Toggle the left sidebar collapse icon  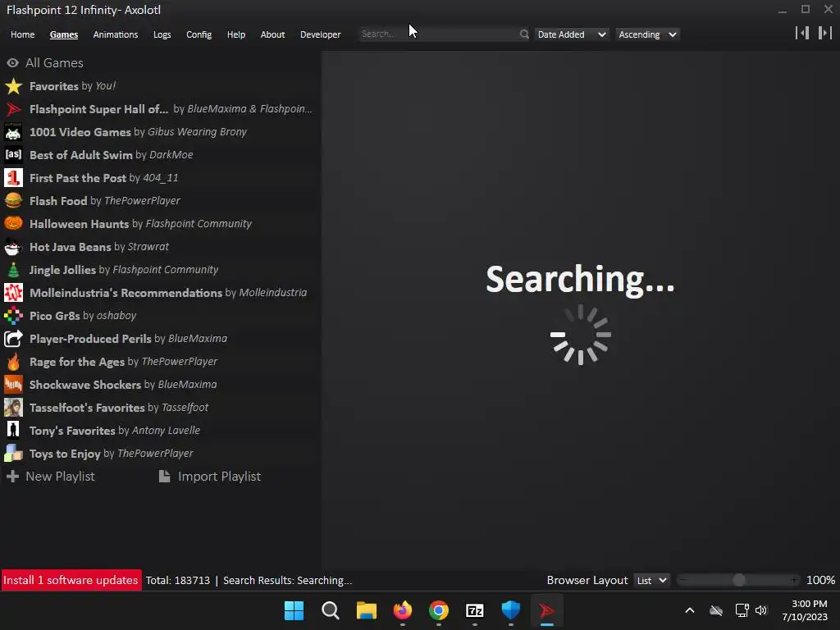coord(802,33)
